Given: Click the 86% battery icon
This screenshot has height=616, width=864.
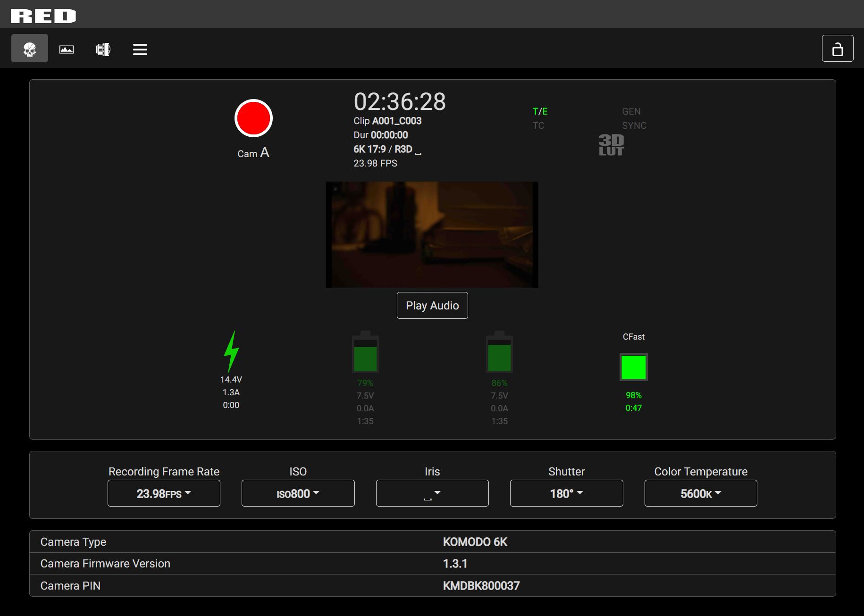Looking at the screenshot, I should coord(499,353).
